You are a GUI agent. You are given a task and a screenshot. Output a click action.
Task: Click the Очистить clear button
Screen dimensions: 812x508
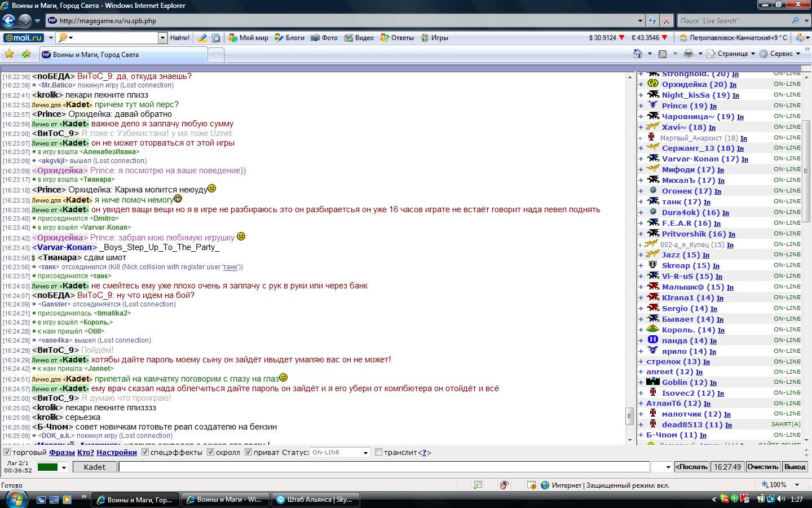pyautogui.click(x=762, y=467)
